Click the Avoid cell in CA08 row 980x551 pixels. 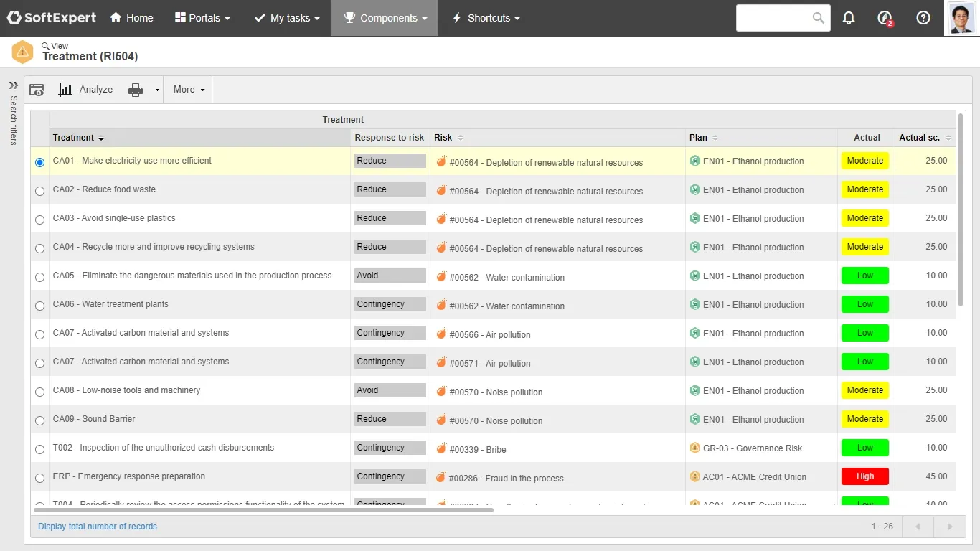click(x=390, y=390)
